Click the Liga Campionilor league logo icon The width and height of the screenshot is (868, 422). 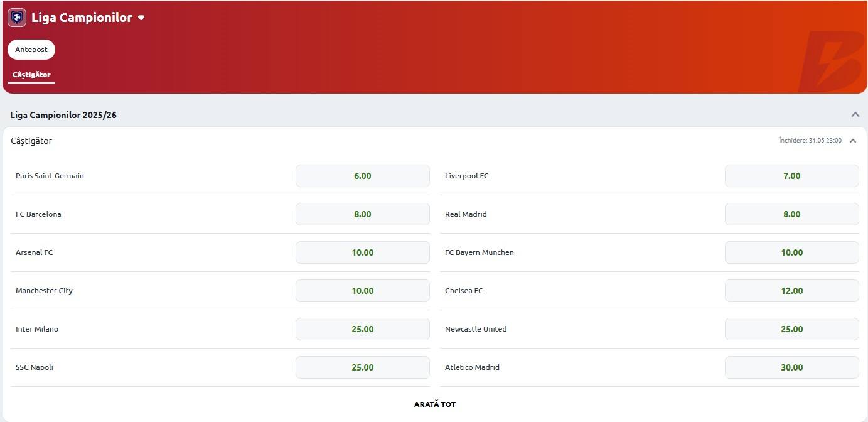(x=17, y=18)
